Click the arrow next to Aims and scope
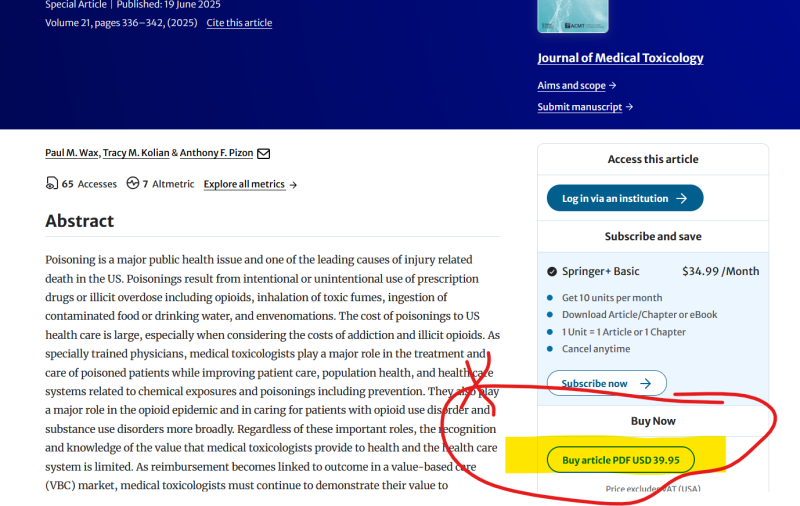This screenshot has width=800, height=506. 612,86
